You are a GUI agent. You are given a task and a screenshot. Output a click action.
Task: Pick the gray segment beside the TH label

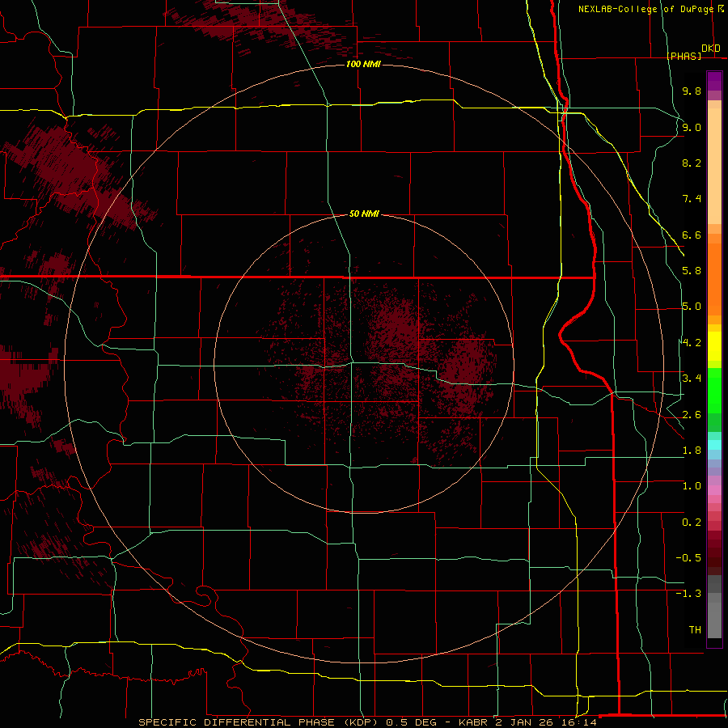click(x=714, y=620)
